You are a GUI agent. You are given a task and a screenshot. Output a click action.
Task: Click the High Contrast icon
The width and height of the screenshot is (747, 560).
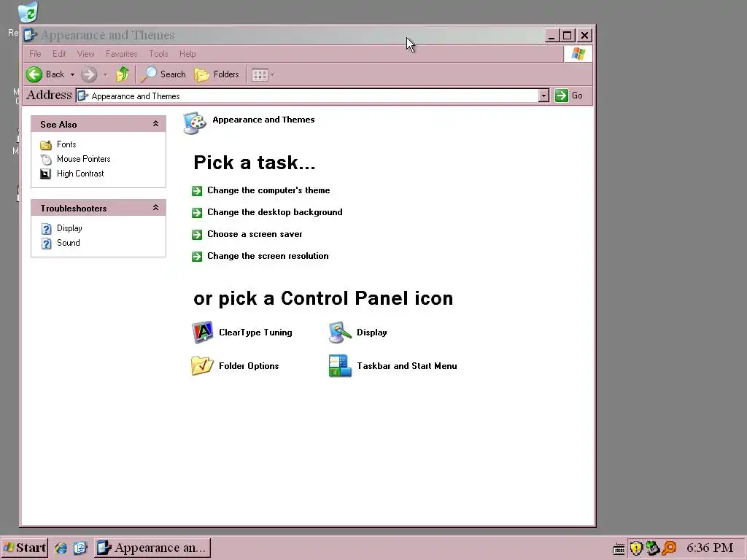click(45, 174)
